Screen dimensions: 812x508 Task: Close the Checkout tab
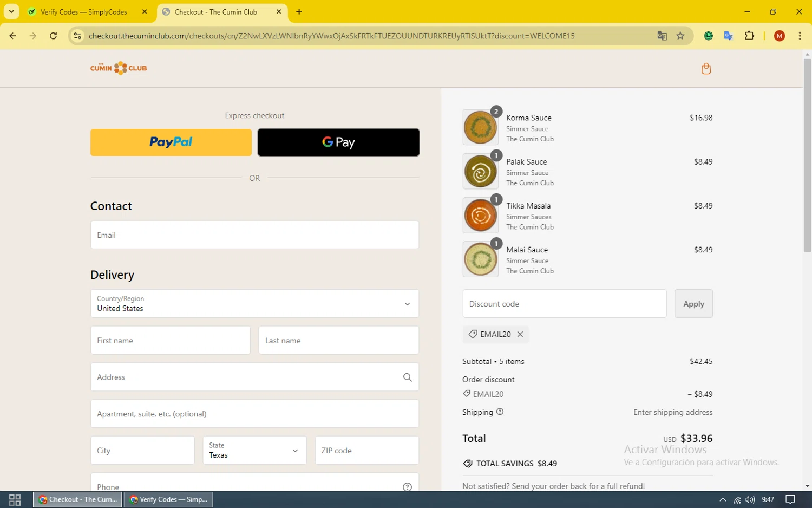tap(279, 11)
